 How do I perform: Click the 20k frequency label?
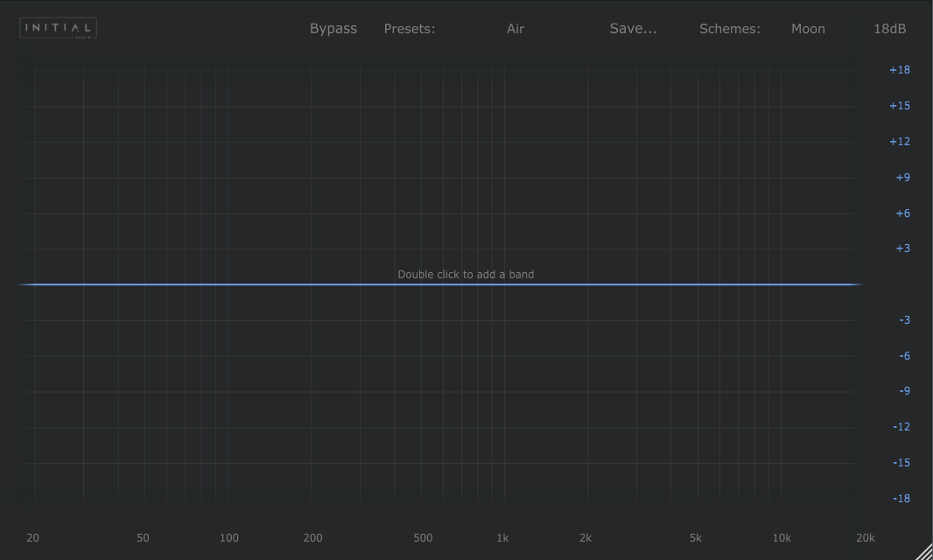tap(865, 538)
